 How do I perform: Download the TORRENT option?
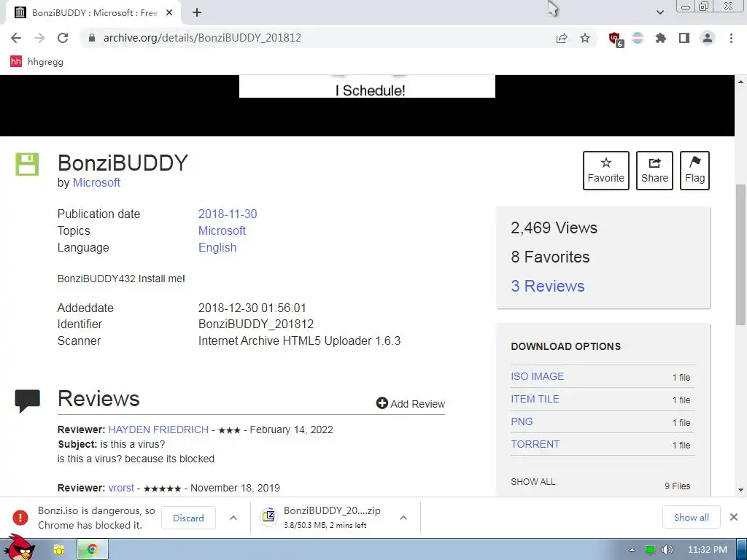535,444
